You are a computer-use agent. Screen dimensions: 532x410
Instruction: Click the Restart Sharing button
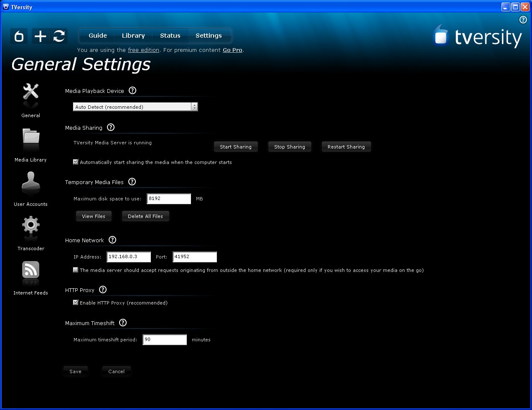pyautogui.click(x=346, y=147)
